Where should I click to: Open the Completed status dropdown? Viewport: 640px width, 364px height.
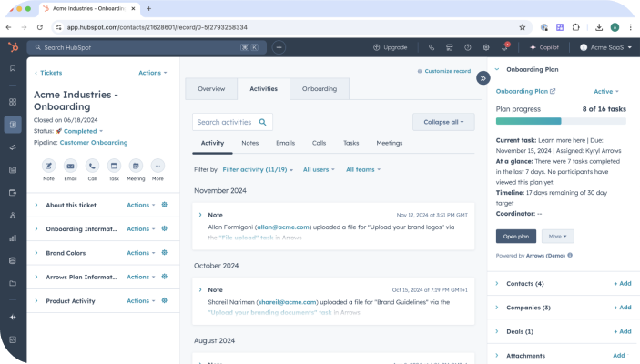(83, 131)
